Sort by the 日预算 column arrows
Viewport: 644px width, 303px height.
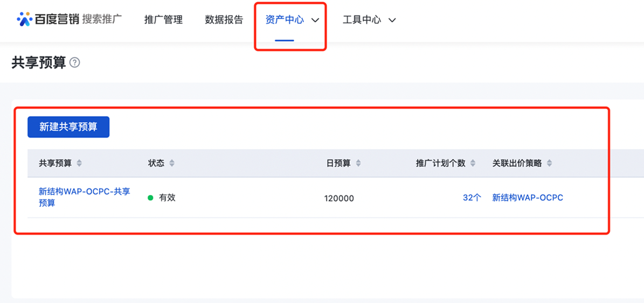358,163
